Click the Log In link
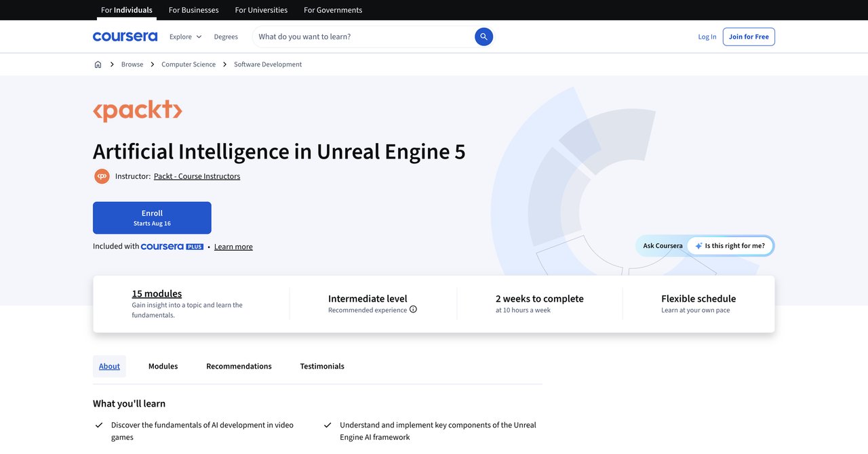Screen dimensions: 868x454 [x=707, y=37]
